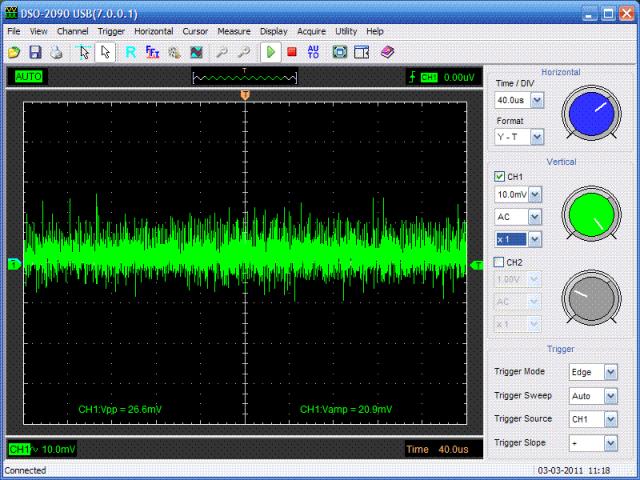Disable the CH1 checkbox
This screenshot has width=640, height=480.
click(501, 177)
